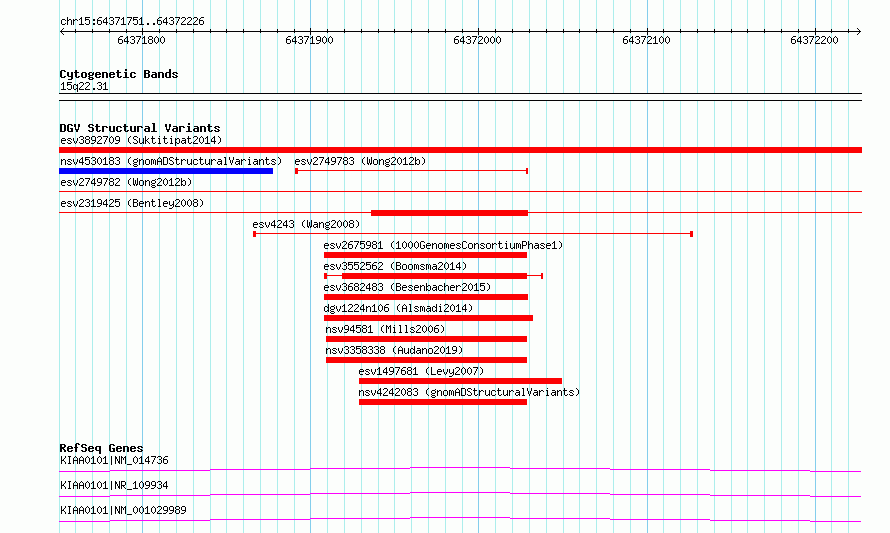890x533 pixels.
Task: Open nsv94581 (Mills2006) label
Action: coord(385,329)
